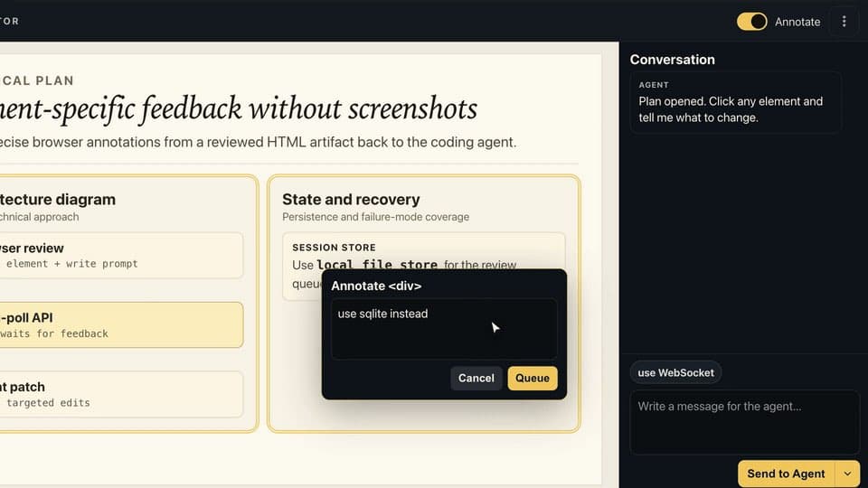Click 'Persistence and failure-mode coverage' subtitle
Viewport: 868px width, 488px height.
click(375, 217)
